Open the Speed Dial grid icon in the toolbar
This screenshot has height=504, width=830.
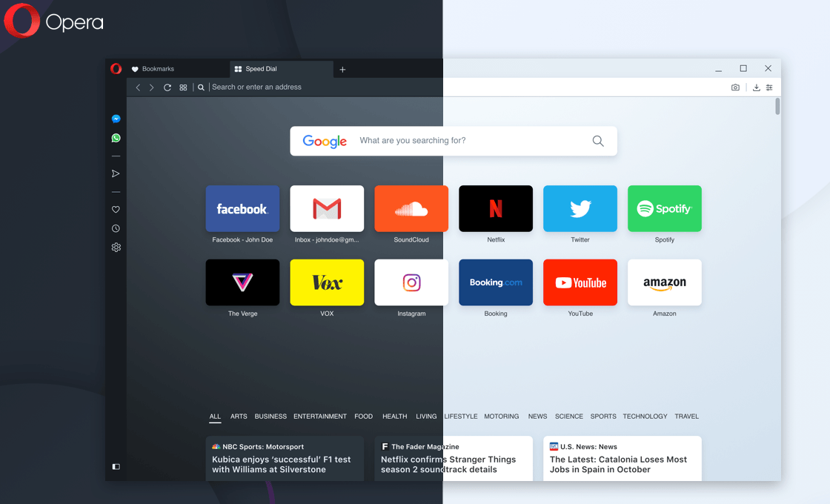[x=183, y=87]
